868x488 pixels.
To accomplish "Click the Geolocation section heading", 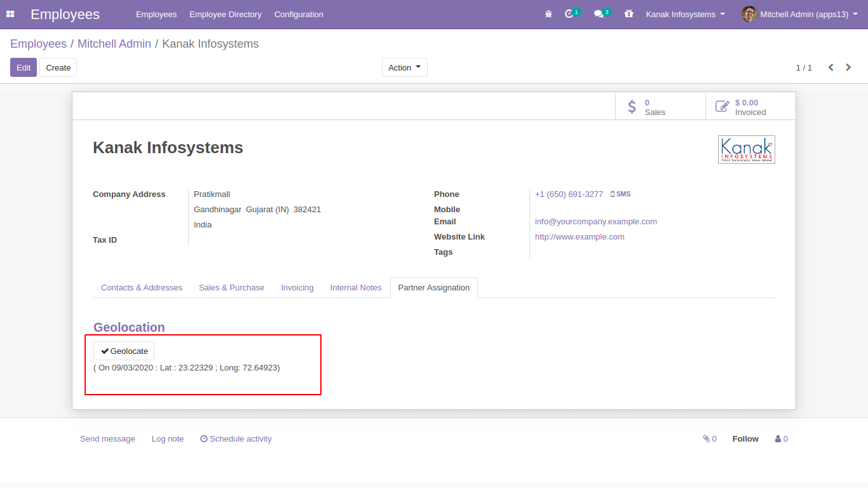I will tap(129, 327).
